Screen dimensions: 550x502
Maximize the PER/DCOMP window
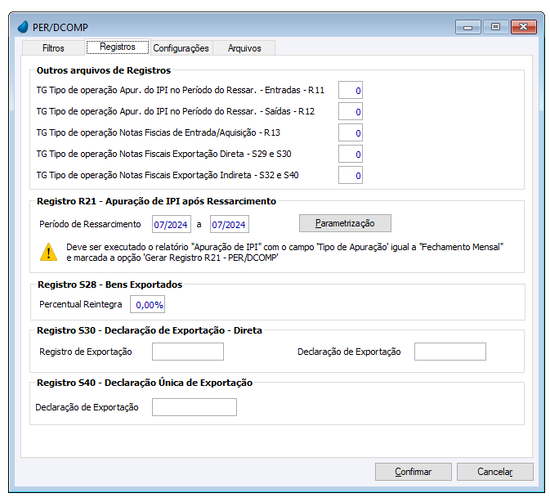pyautogui.click(x=495, y=27)
